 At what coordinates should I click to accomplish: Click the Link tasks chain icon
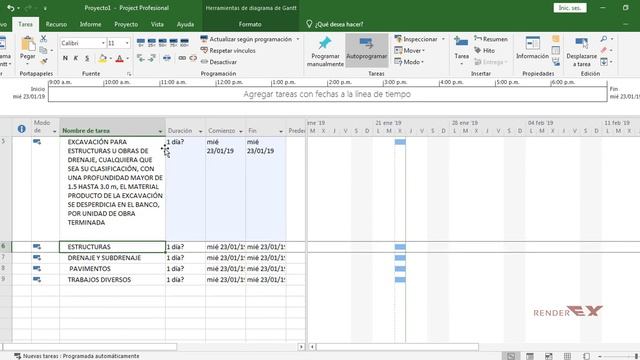pyautogui.click(x=182, y=58)
